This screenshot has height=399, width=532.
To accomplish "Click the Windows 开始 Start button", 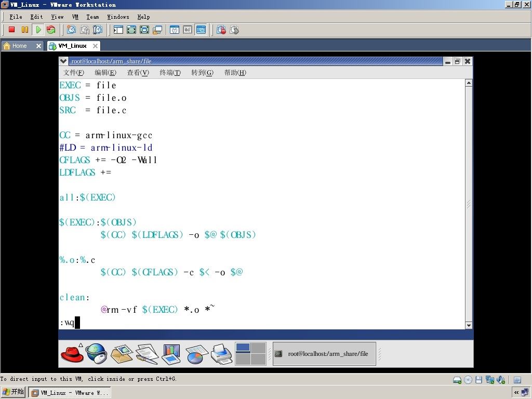I will [x=13, y=392].
